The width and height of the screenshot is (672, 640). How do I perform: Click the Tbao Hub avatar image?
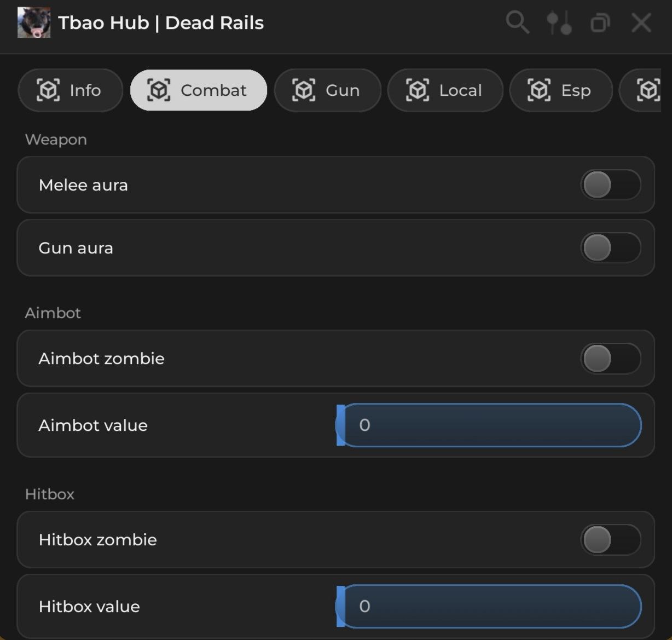34,23
